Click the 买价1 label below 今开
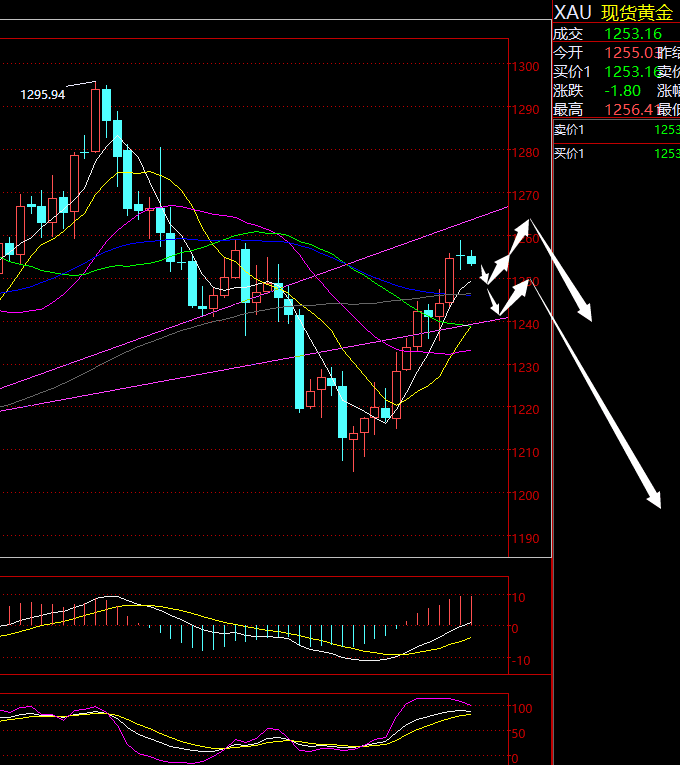The height and width of the screenshot is (765, 680). [572, 72]
